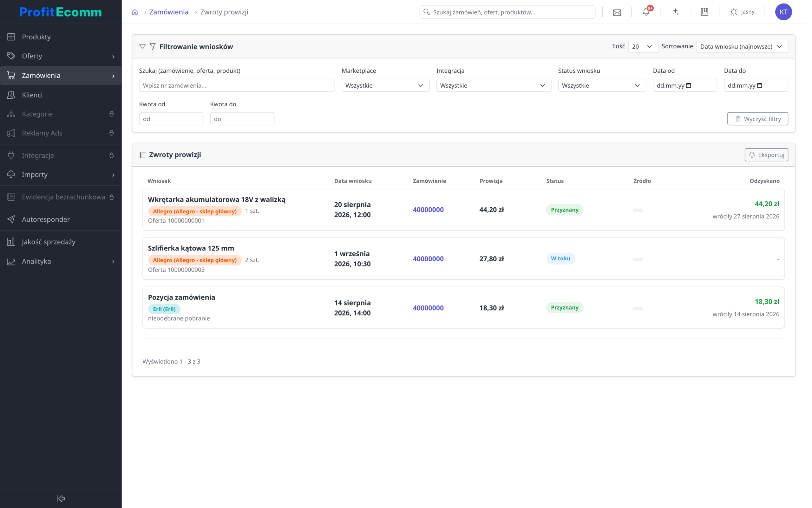This screenshot has width=812, height=508.
Task: Focus the global search orders field
Action: (x=507, y=12)
